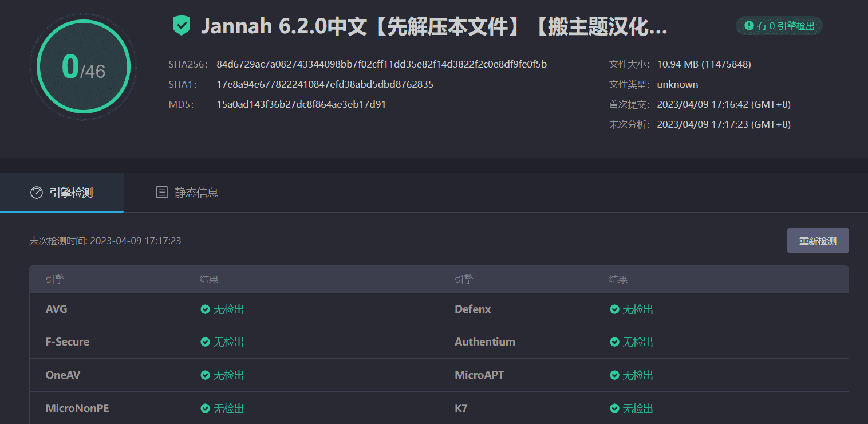Click the green check icon in OneAV row
Viewport: 868px width, 424px height.
coord(205,375)
